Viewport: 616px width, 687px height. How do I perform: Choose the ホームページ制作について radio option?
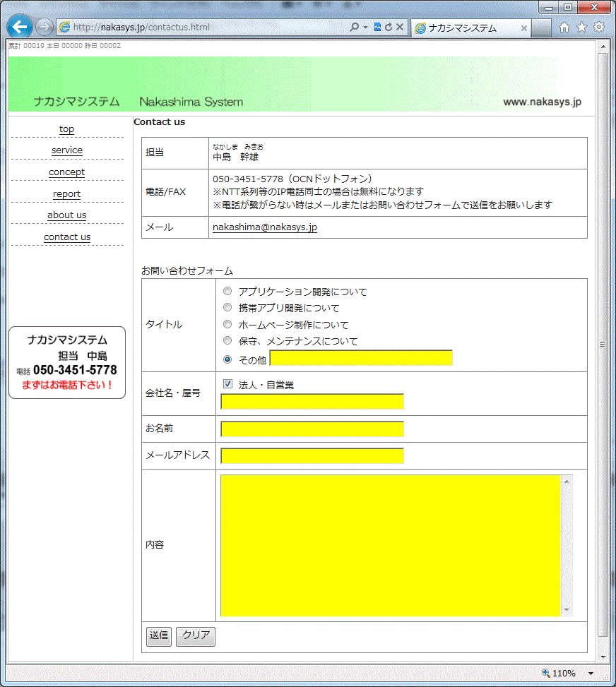227,325
